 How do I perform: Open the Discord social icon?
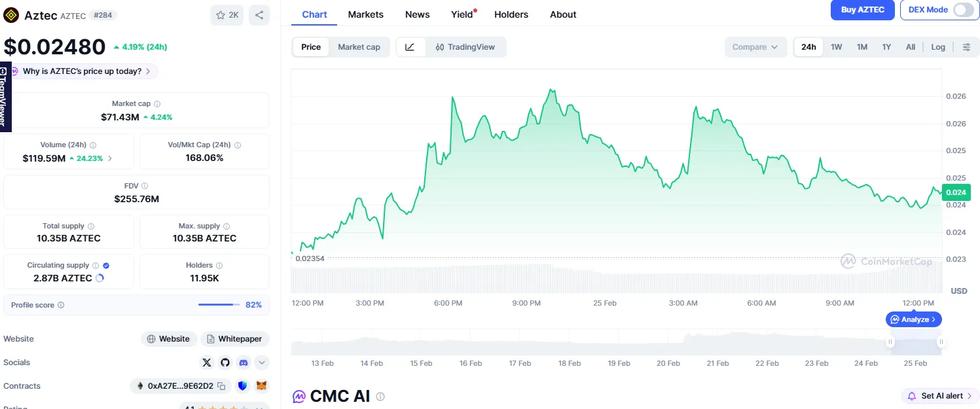click(244, 363)
